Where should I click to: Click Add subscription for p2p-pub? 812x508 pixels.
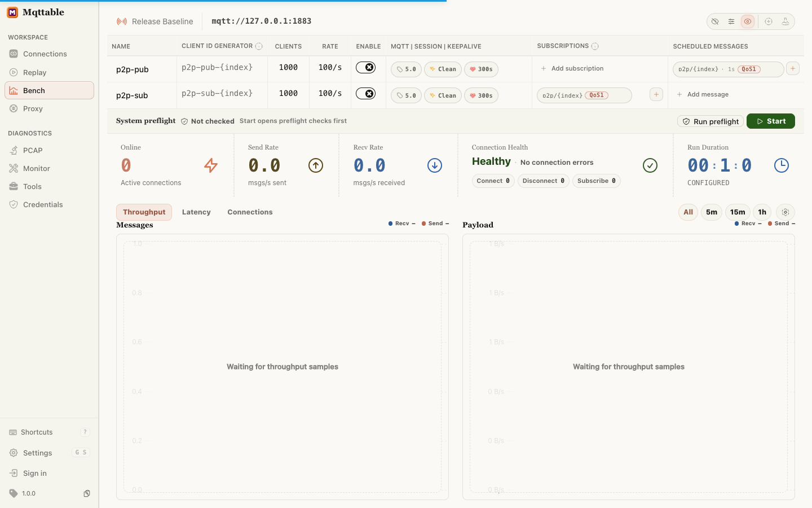click(572, 68)
